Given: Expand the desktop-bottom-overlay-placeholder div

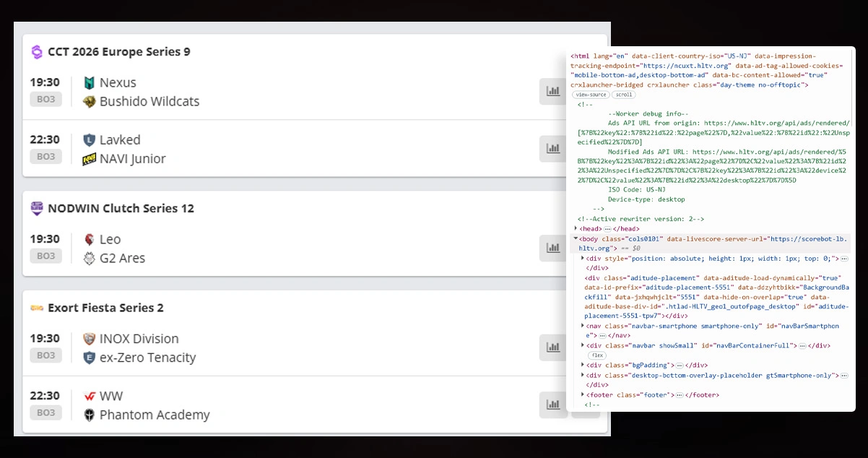Looking at the screenshot, I should (x=583, y=376).
